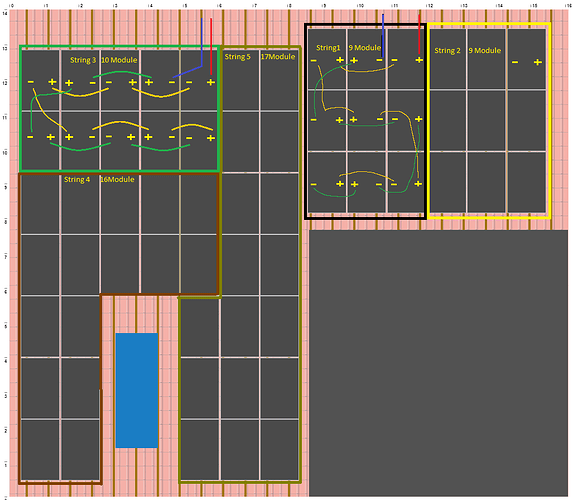Image resolution: width=573 pixels, height=500 pixels.
Task: Click "9 Module" beside String 2
Action: coord(485,51)
